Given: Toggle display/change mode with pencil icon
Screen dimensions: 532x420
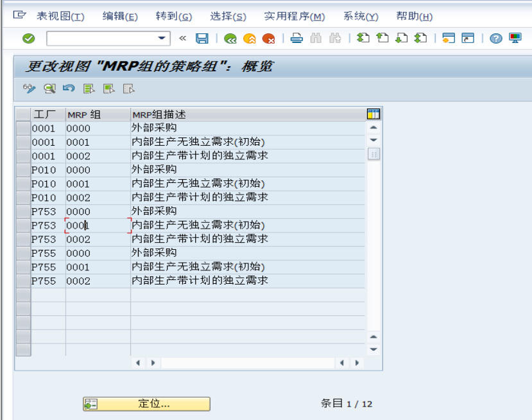Looking at the screenshot, I should 29,88.
